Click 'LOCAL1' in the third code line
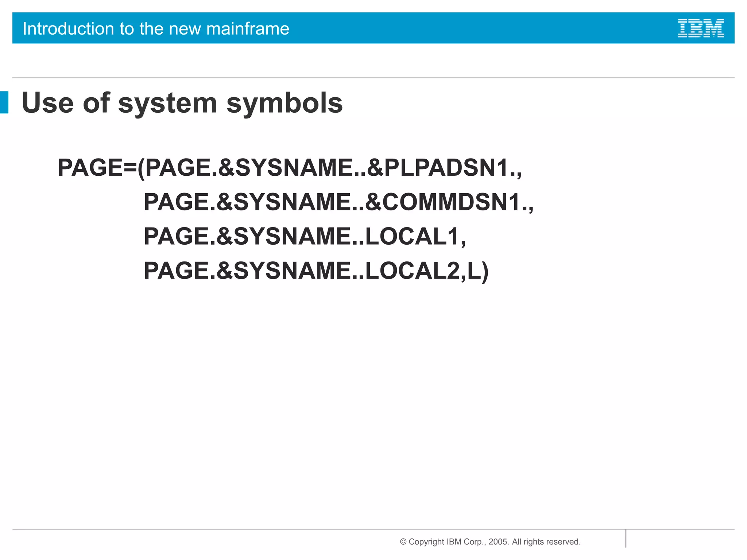The height and width of the screenshot is (560, 747). click(412, 237)
